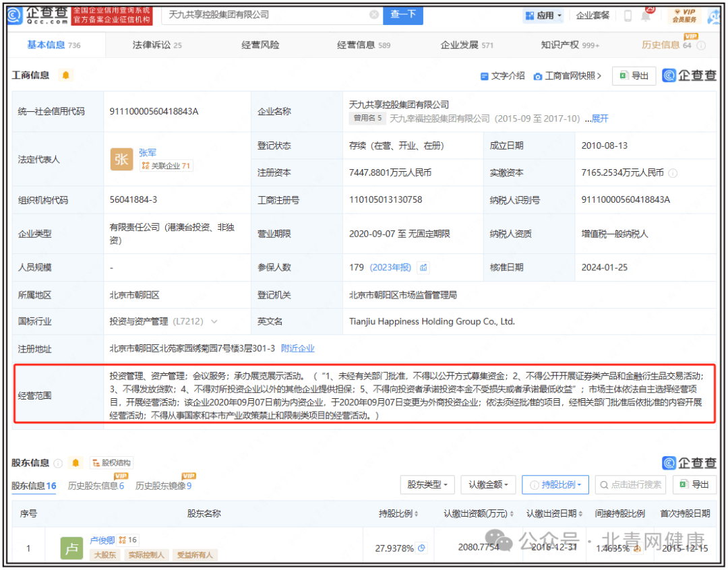
Task: Open the 工商官网快照 link
Action: (x=568, y=75)
